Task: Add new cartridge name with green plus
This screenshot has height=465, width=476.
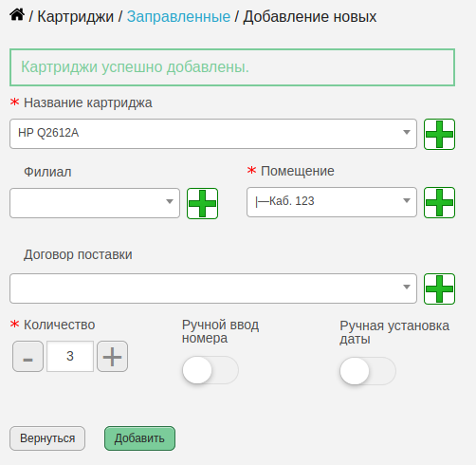Action: [439, 134]
